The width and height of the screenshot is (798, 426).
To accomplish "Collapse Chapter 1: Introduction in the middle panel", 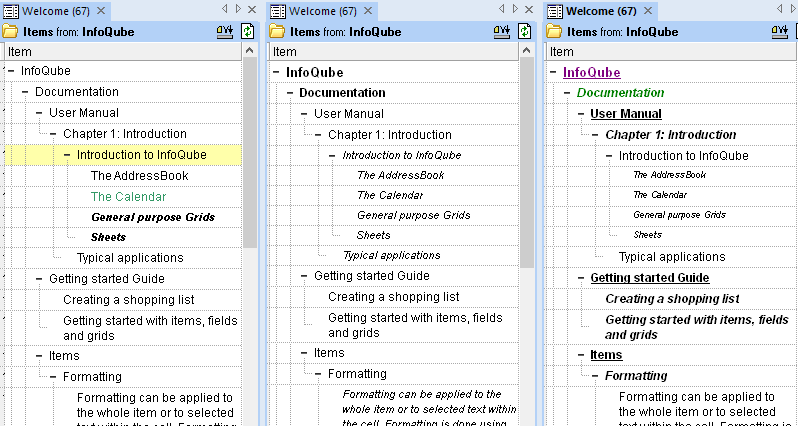I will 318,135.
